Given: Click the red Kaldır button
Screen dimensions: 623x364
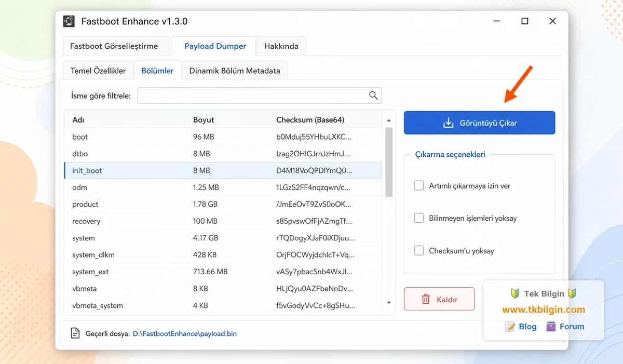Looking at the screenshot, I should (439, 299).
